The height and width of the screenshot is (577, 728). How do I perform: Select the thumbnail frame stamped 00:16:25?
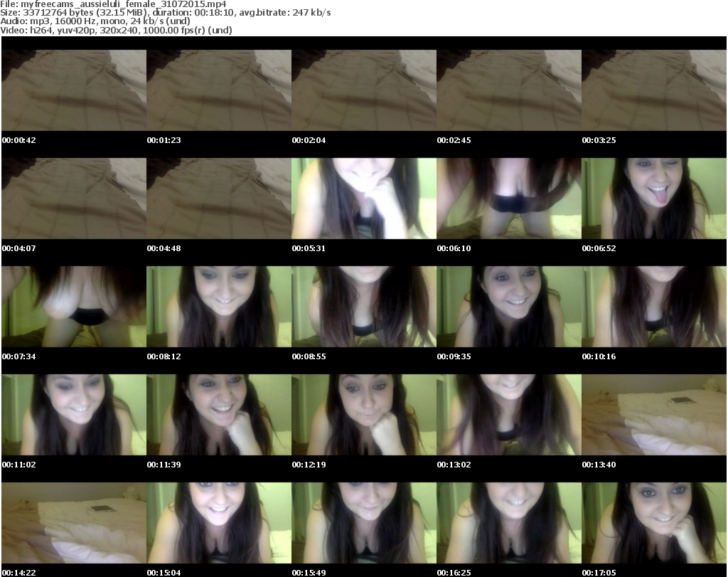coord(509,523)
